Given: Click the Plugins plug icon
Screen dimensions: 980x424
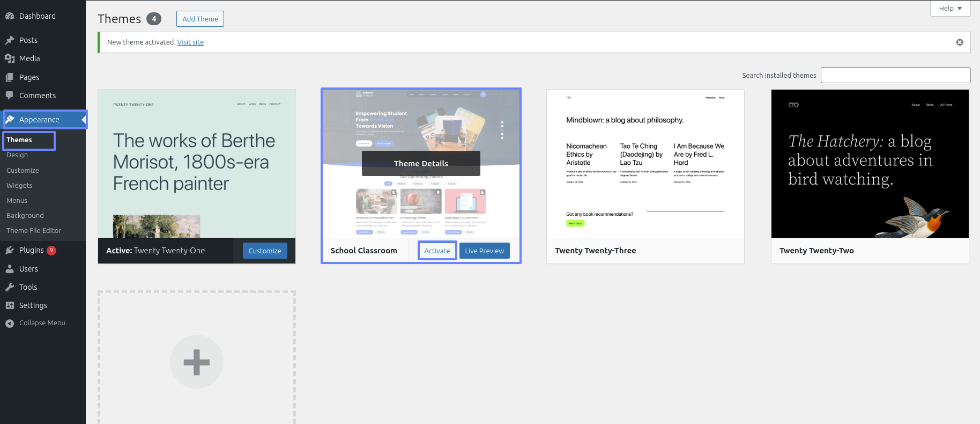Looking at the screenshot, I should pos(10,250).
